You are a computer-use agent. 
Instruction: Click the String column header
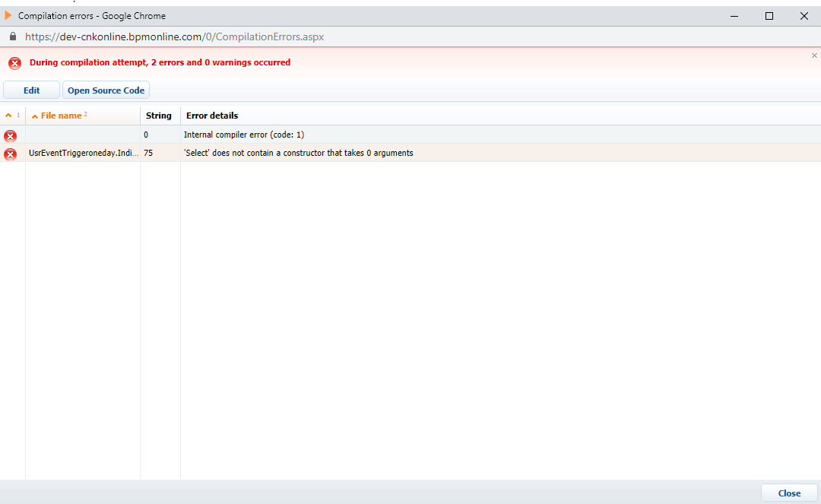click(x=159, y=116)
